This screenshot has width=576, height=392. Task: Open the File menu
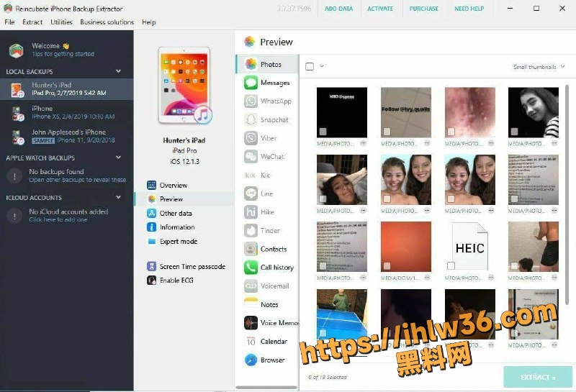(9, 22)
